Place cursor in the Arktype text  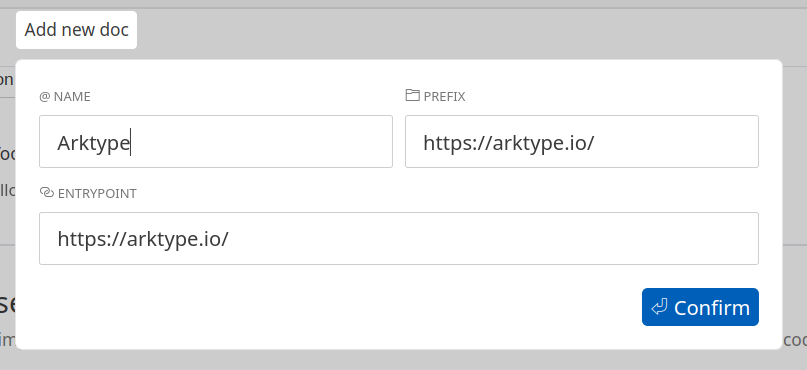pyautogui.click(x=93, y=143)
